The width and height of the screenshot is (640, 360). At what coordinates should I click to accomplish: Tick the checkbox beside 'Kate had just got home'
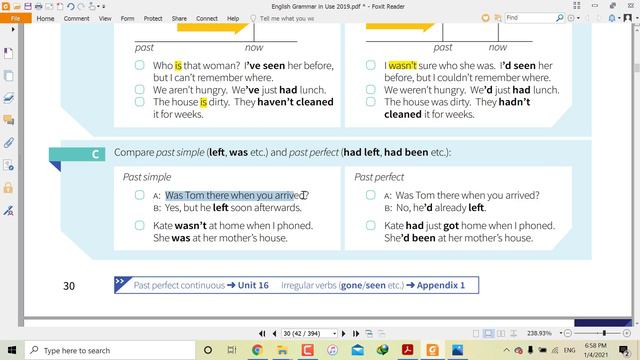pos(371,225)
